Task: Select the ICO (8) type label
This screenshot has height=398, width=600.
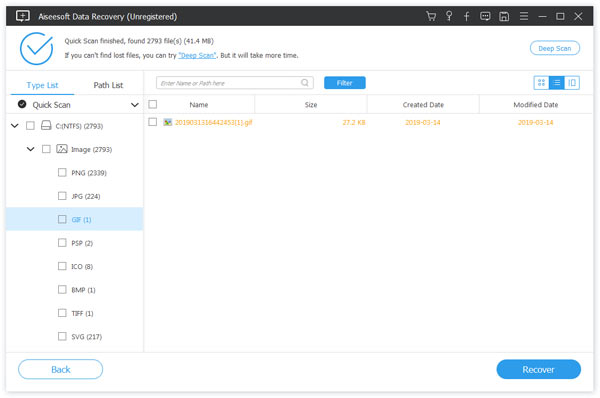Action: click(82, 266)
